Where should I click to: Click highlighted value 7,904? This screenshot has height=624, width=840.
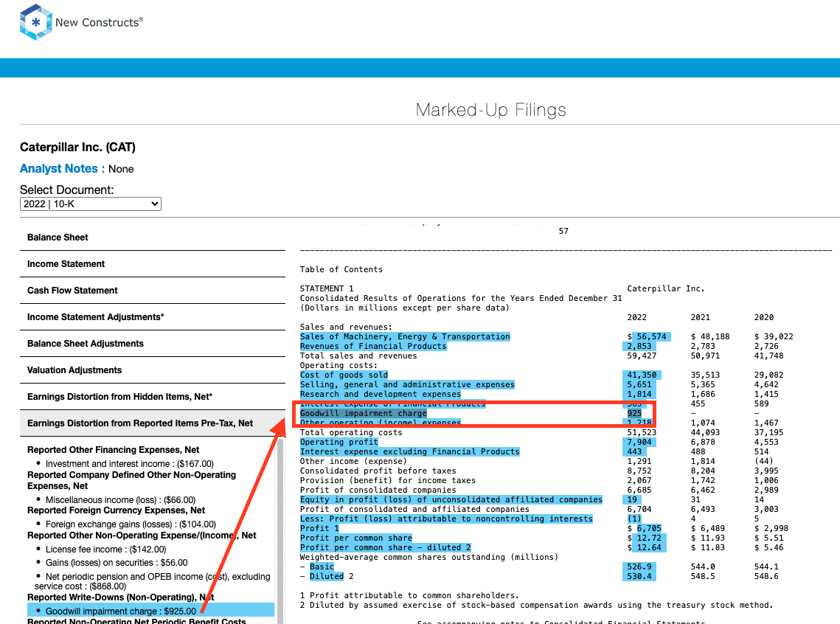(639, 443)
